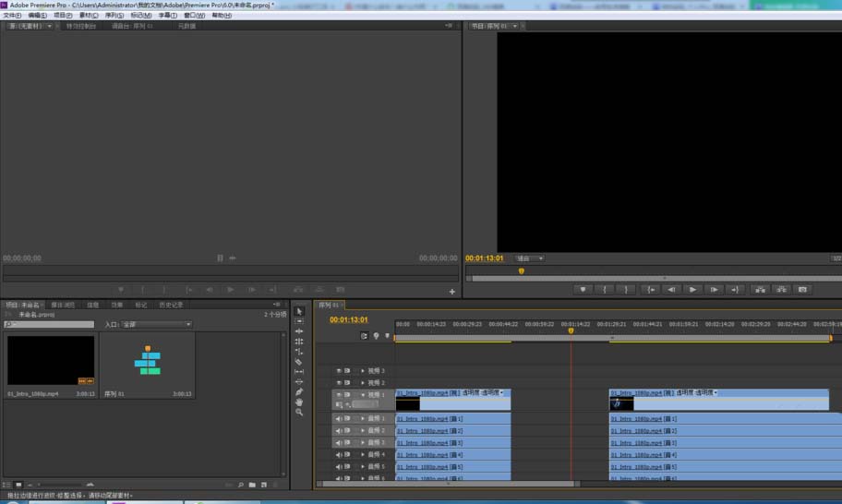842x504 pixels.
Task: Toggle the eye visibility of the 视频 3 track
Action: point(339,371)
